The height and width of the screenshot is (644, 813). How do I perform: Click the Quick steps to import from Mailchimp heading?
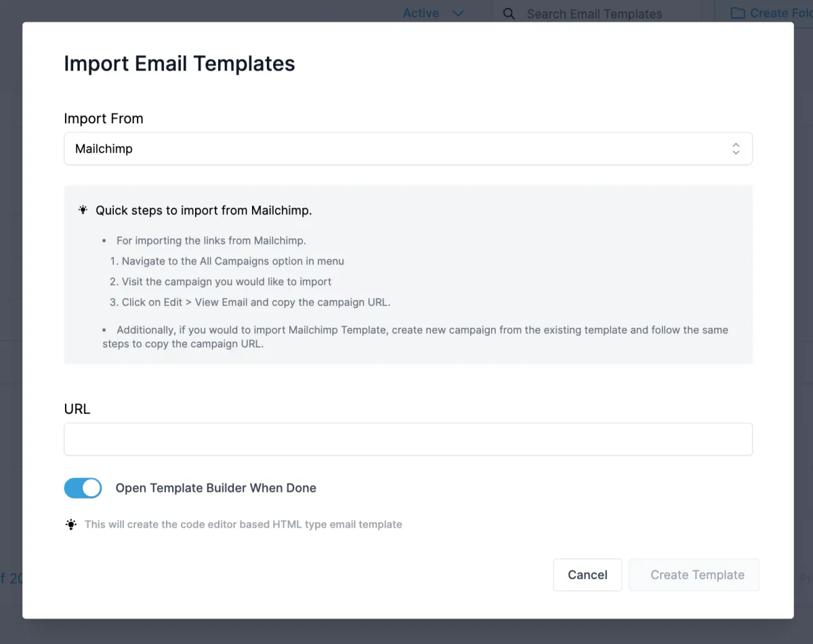click(203, 210)
